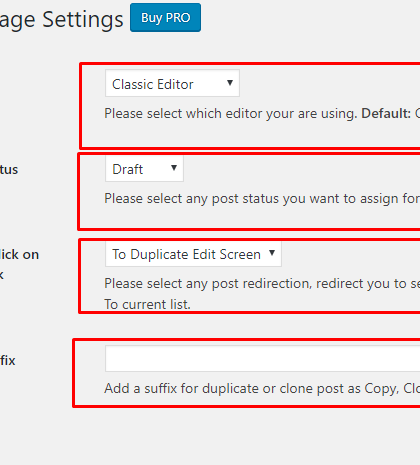The height and width of the screenshot is (465, 420).
Task: Click the post redirection help description
Action: 262,284
